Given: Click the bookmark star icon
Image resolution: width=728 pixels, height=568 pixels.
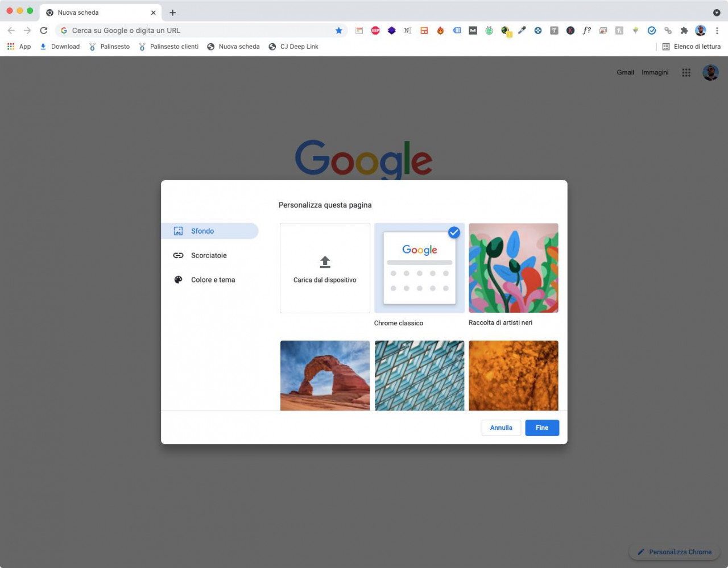Looking at the screenshot, I should (x=339, y=31).
